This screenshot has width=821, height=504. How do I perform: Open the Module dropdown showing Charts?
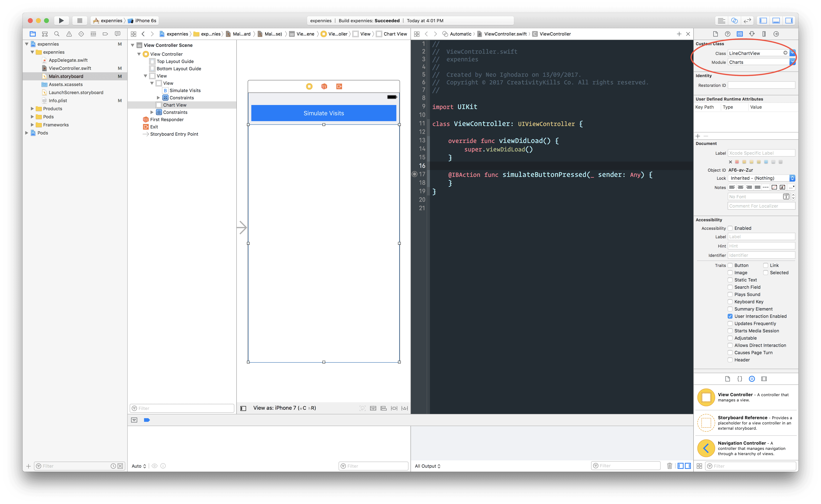point(793,62)
